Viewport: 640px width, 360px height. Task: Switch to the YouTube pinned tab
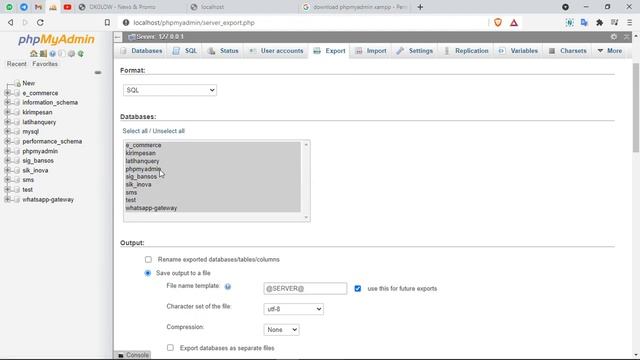coord(67,7)
